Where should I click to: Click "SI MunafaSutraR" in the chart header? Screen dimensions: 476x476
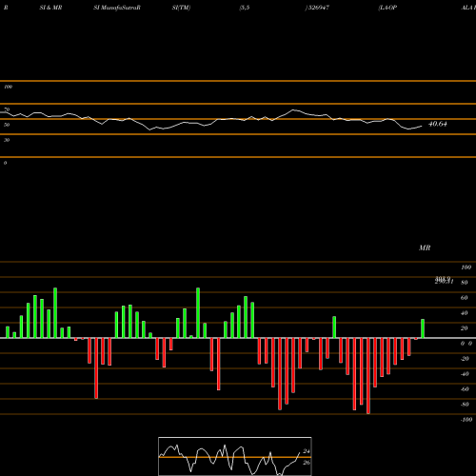[x=117, y=8]
